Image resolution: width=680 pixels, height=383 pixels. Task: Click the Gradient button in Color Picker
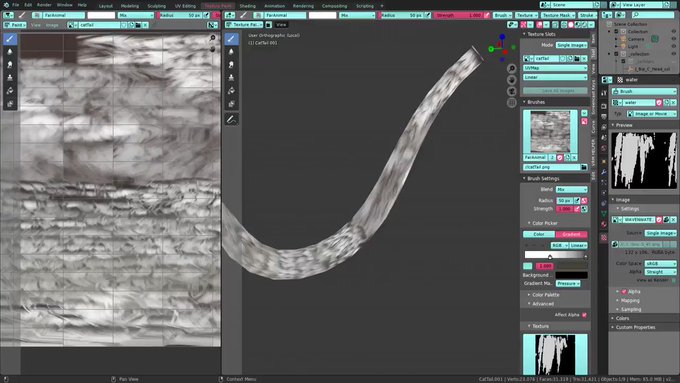click(x=572, y=234)
